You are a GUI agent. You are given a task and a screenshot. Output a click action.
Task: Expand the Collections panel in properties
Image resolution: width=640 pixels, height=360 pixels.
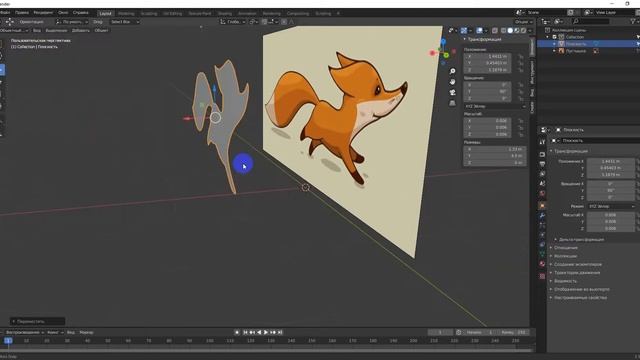point(565,256)
